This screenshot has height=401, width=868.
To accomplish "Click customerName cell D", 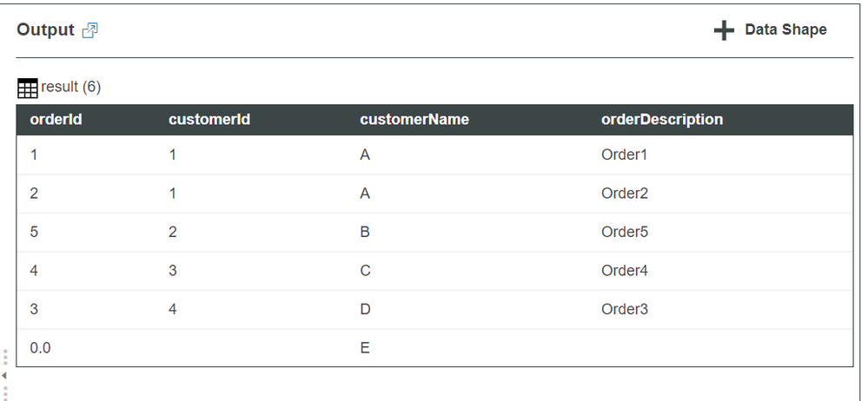I will coord(365,309).
